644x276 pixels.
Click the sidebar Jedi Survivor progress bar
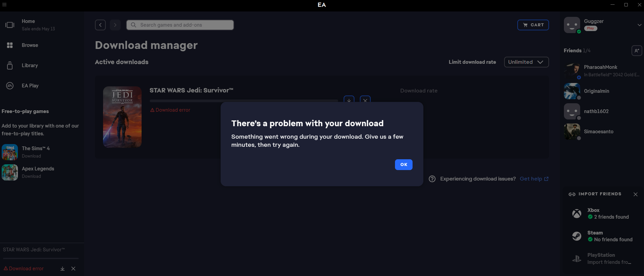(41, 258)
